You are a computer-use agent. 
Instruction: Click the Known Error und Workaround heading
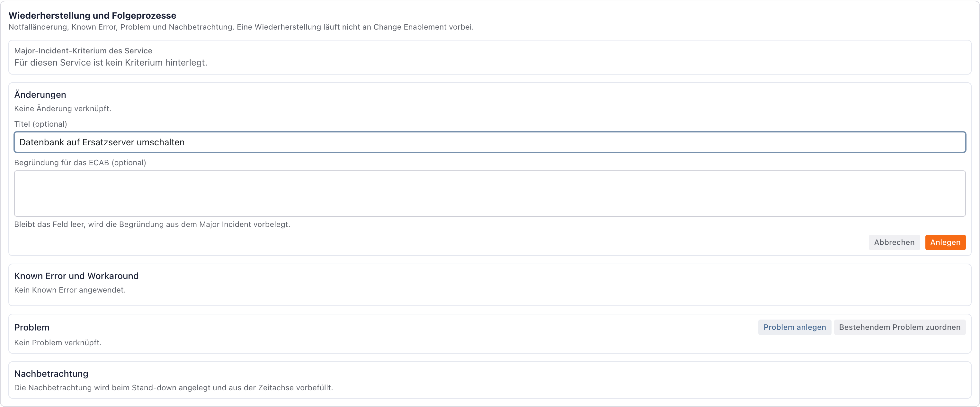76,276
